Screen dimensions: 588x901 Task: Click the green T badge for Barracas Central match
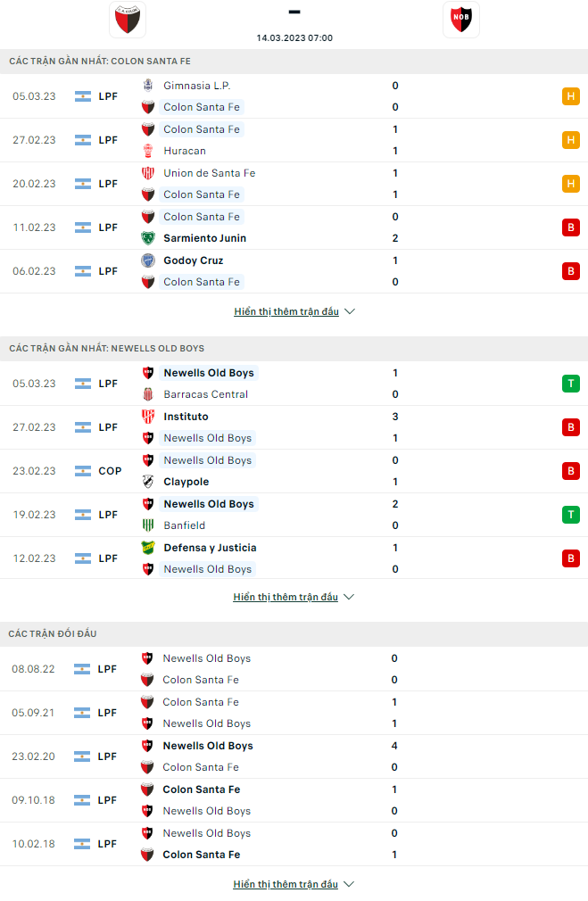571,384
